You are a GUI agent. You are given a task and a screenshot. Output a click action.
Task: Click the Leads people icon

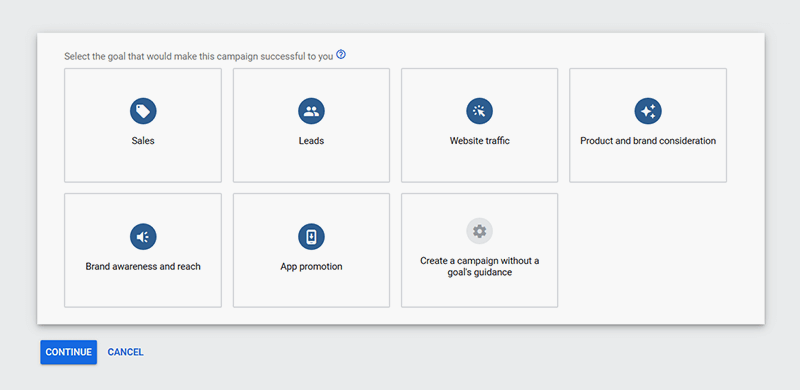click(x=311, y=111)
